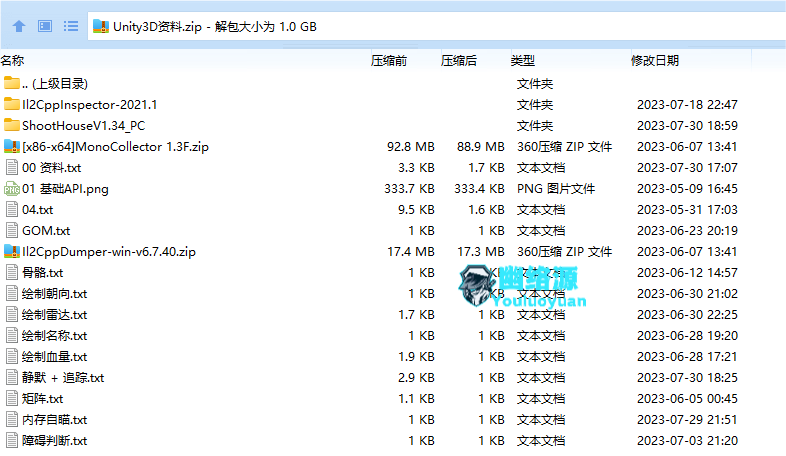Select the .. (上级目录) folder icon
The height and width of the screenshot is (456, 786).
click(12, 83)
